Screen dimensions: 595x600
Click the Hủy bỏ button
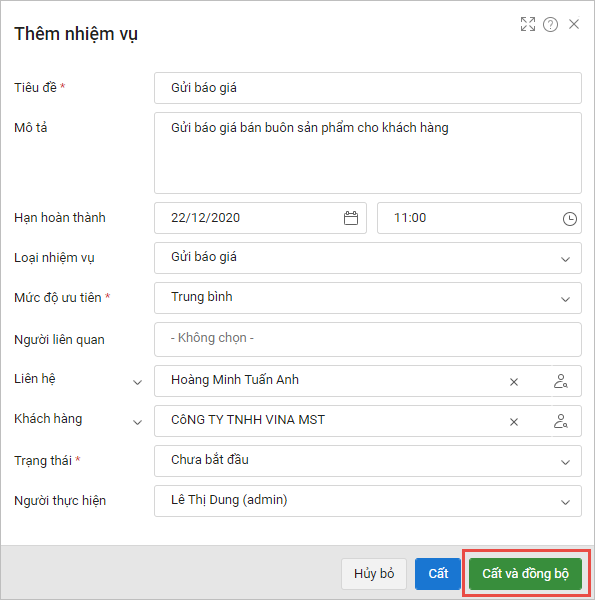pos(374,574)
